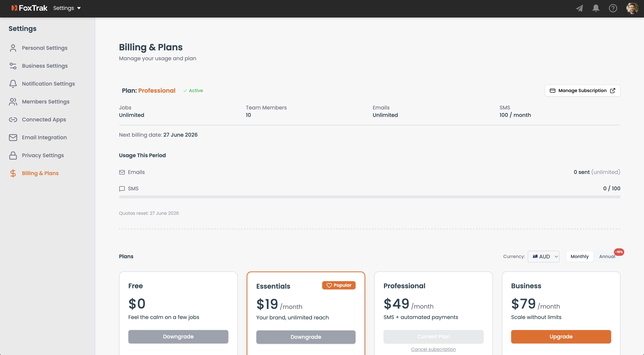Open the help question mark icon
The width and height of the screenshot is (644, 355).
click(x=613, y=8)
